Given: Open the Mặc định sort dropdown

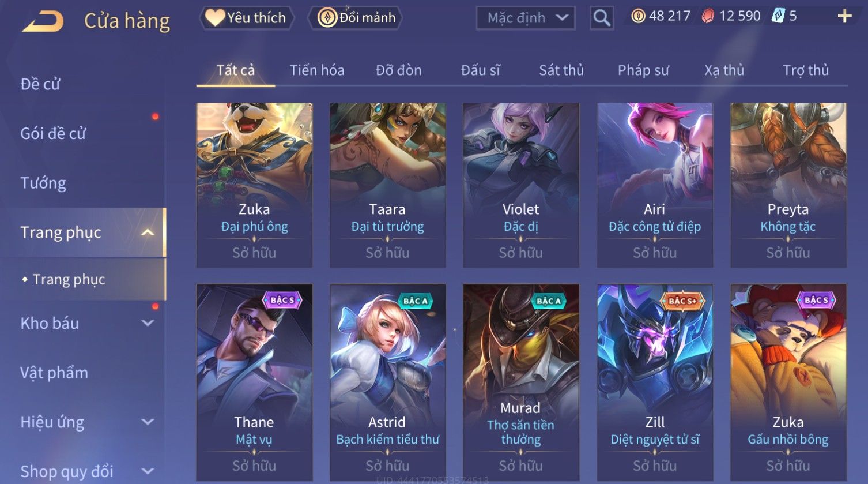Looking at the screenshot, I should 526,18.
